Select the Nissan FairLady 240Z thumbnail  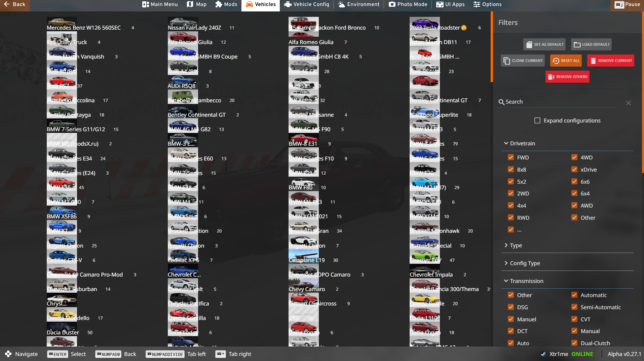183,24
